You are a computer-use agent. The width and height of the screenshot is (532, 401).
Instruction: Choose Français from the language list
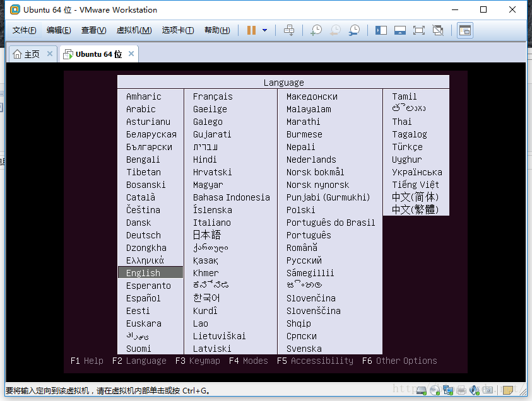point(213,96)
